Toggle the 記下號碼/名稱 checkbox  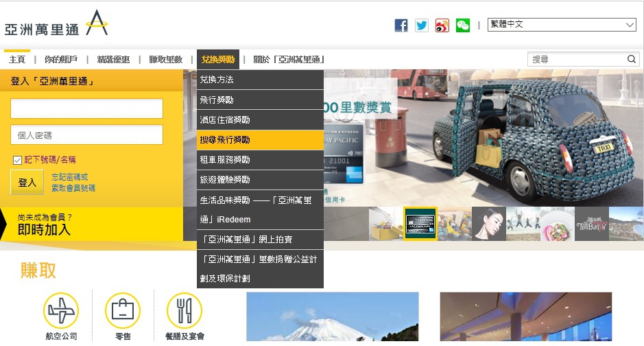coord(17,160)
